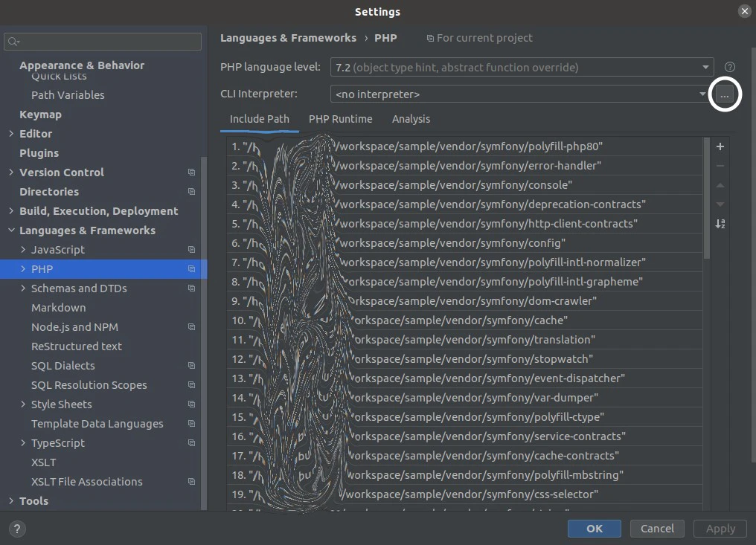Click the settings tree scrollbar
Screen dimensions: 756x545
tap(204, 332)
